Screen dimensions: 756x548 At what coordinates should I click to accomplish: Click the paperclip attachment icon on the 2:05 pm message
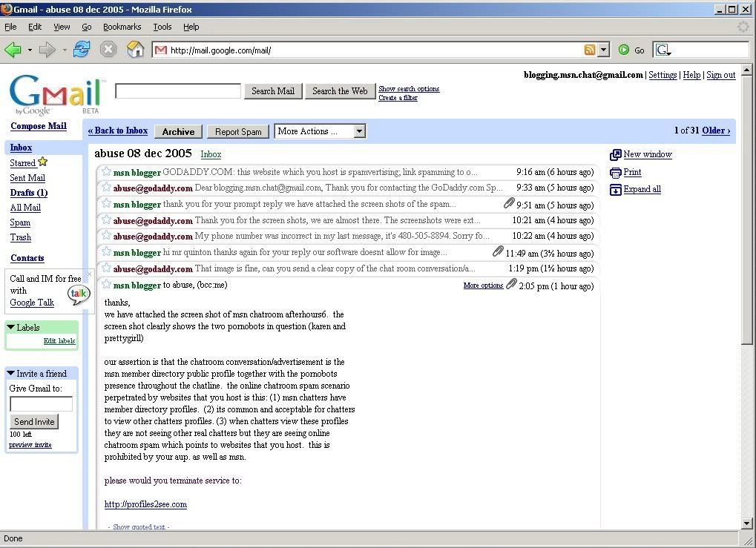tap(511, 284)
